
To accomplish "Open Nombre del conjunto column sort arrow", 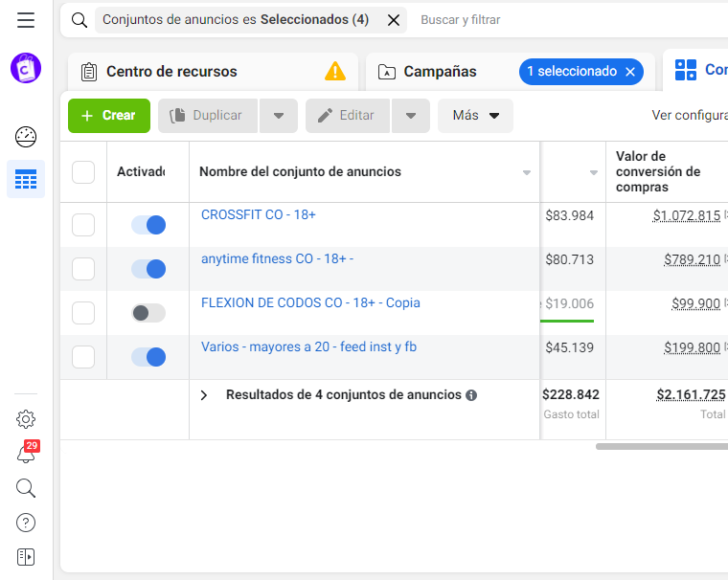I will point(527,172).
